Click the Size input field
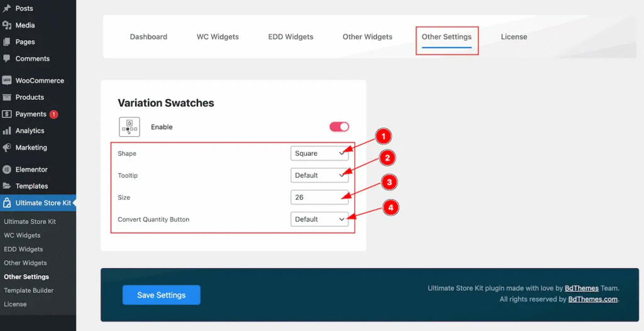Viewport: 644px width, 331px height. tap(319, 197)
